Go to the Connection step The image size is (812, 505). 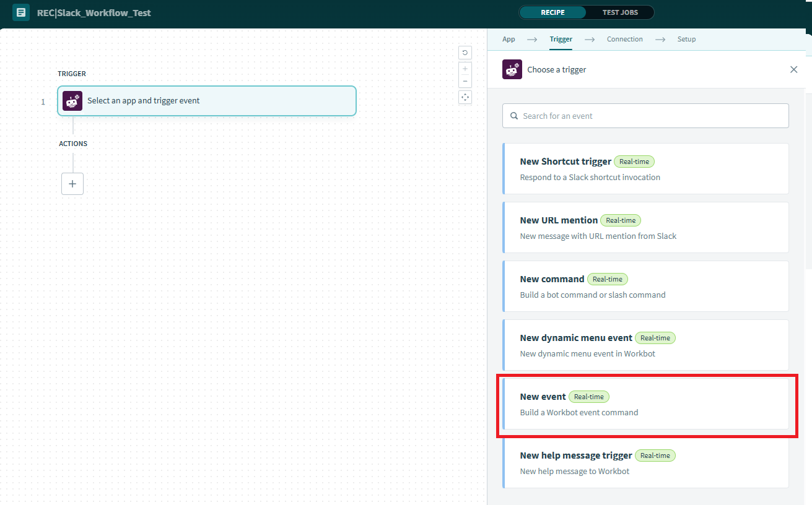[x=624, y=39]
